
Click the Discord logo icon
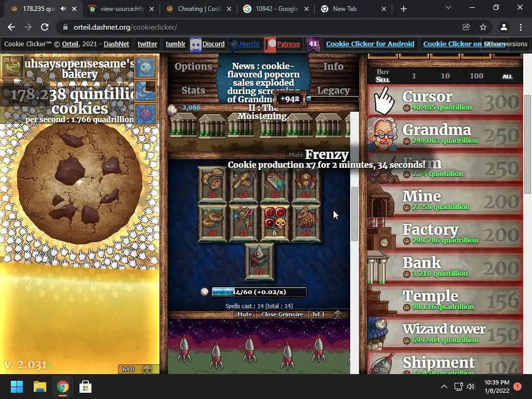click(x=196, y=45)
